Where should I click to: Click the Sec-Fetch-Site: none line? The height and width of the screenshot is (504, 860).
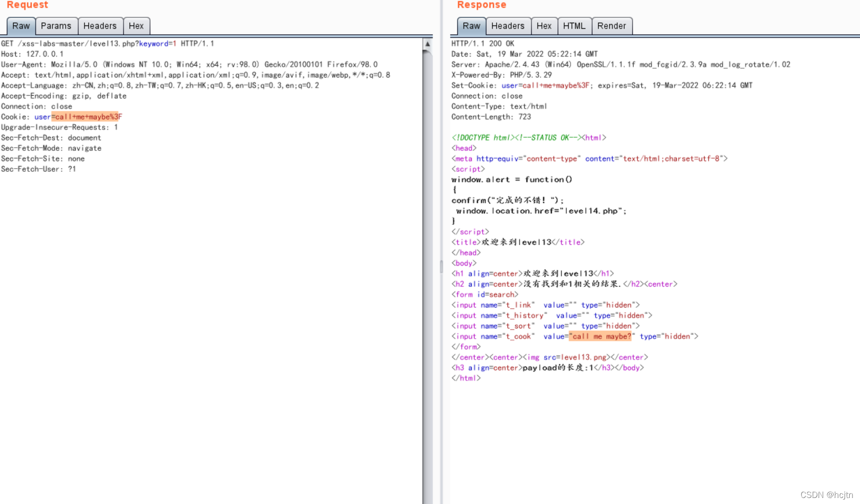tap(43, 158)
